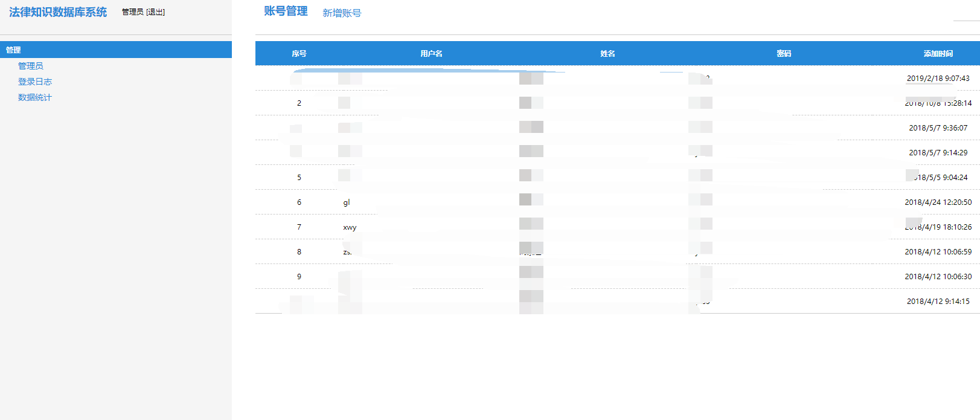Click the 新增账号 link
The height and width of the screenshot is (420, 980).
[x=342, y=13]
